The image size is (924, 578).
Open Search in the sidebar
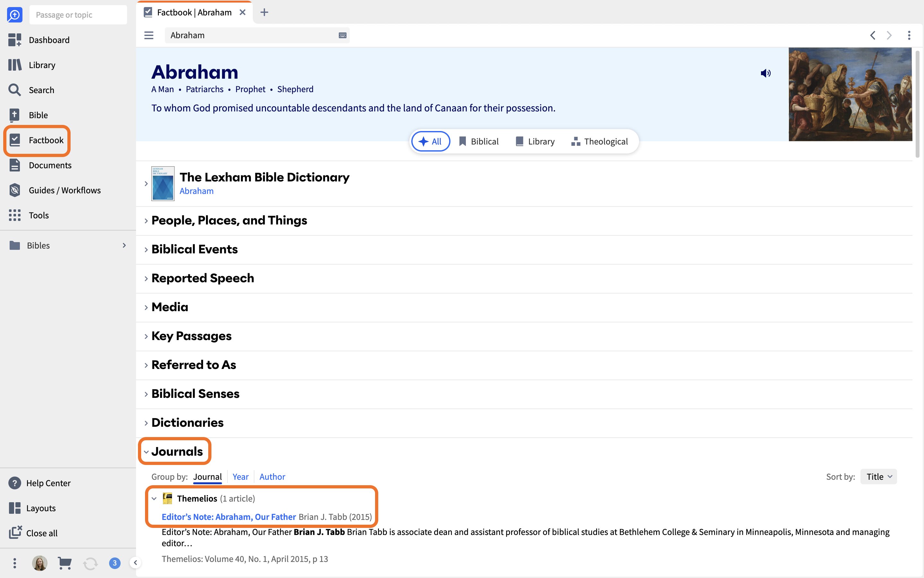(x=31, y=90)
